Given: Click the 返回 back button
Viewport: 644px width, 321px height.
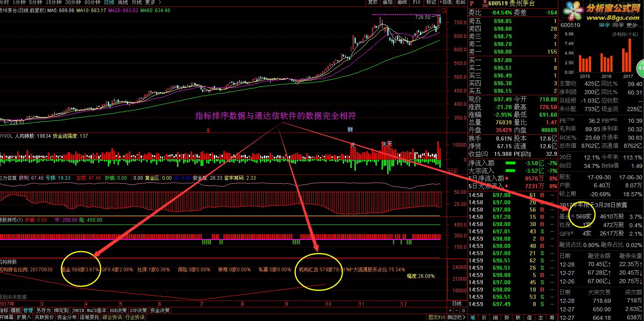Looking at the screenshot, I should click(x=460, y=2).
